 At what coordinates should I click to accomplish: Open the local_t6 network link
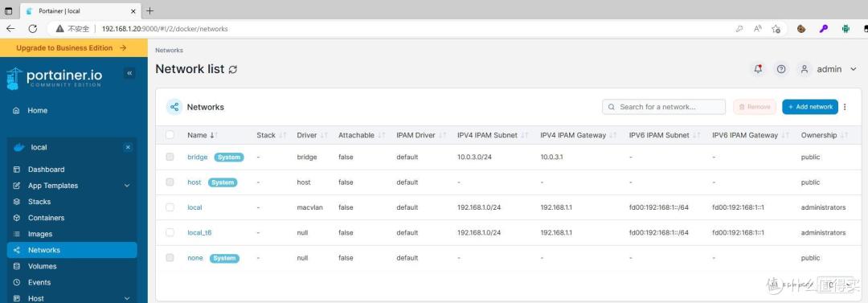(200, 232)
